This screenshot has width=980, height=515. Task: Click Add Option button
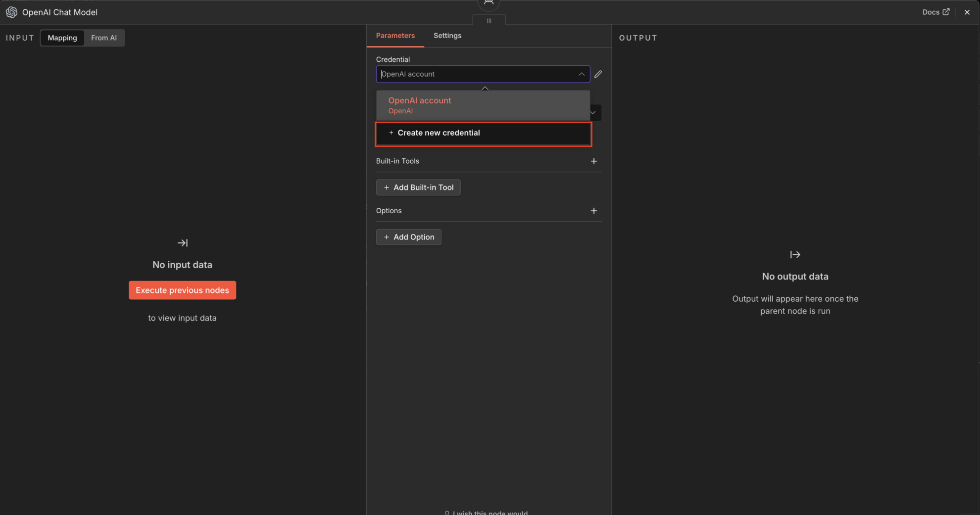[408, 237]
